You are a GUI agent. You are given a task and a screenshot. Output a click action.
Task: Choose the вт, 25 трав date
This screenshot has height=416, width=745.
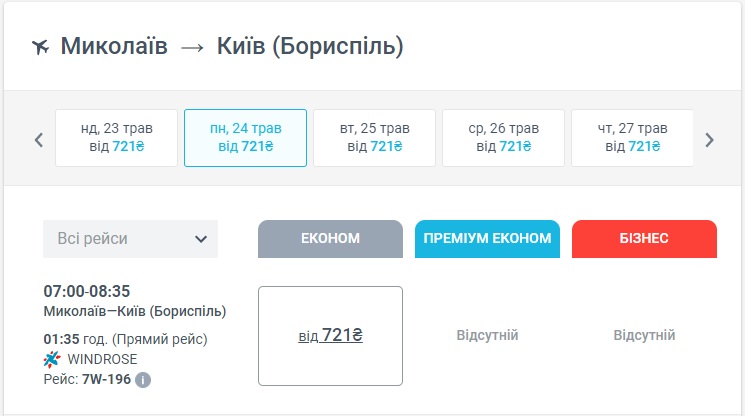[x=374, y=138]
